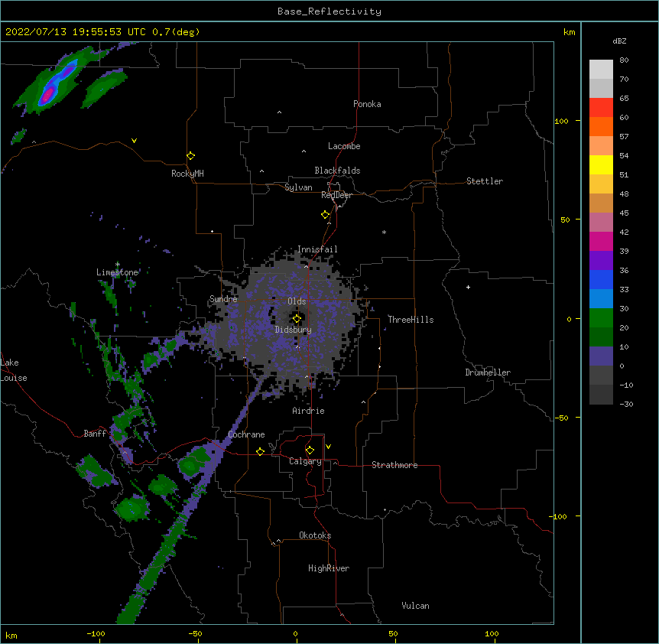Click the Sylvan town label

298,187
